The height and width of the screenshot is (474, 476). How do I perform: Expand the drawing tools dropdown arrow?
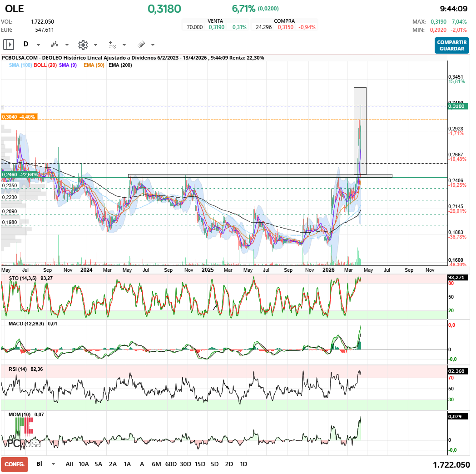coord(153,45)
